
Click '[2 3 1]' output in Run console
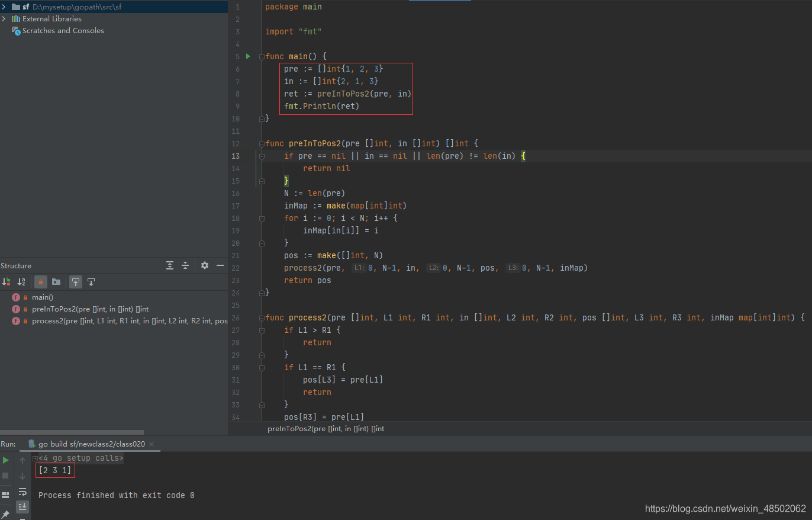click(55, 471)
